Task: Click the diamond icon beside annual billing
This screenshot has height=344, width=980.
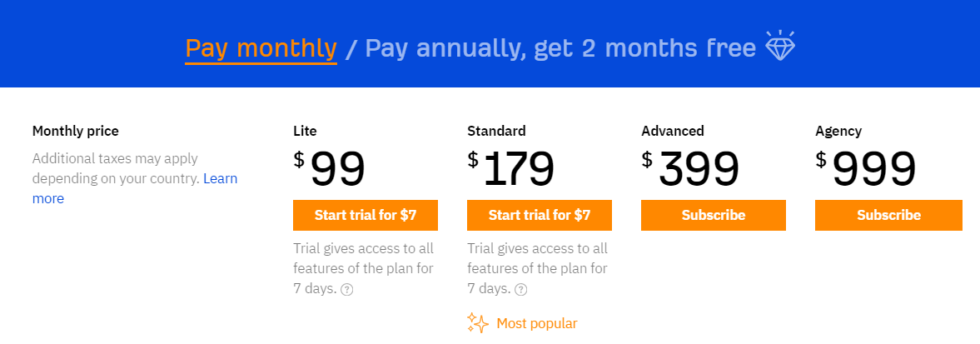Action: click(781, 46)
